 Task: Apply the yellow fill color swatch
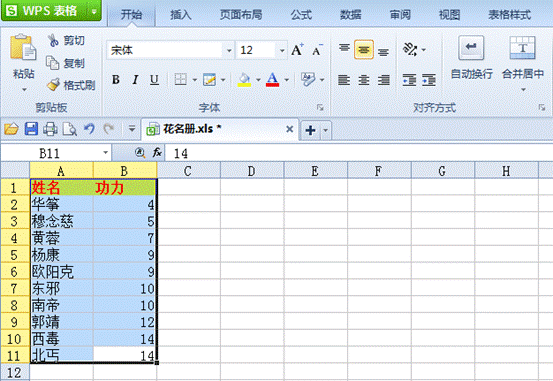pyautogui.click(x=244, y=80)
